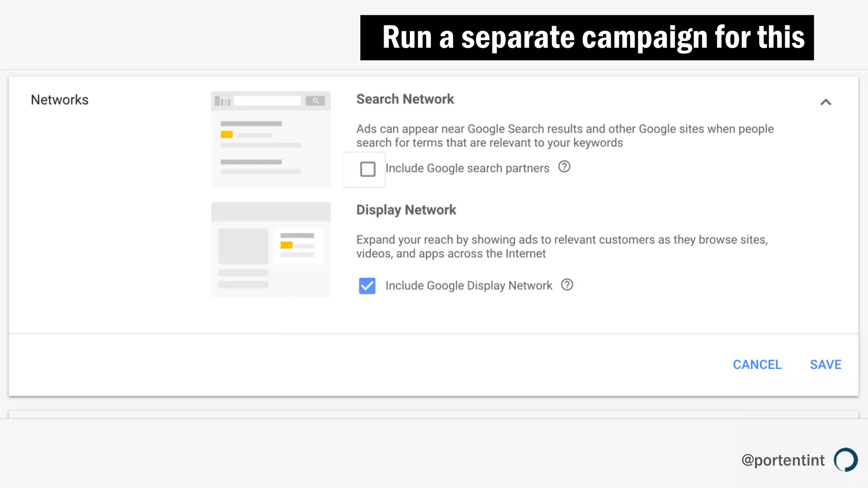
Task: Click the Display Network heading
Action: (x=406, y=210)
